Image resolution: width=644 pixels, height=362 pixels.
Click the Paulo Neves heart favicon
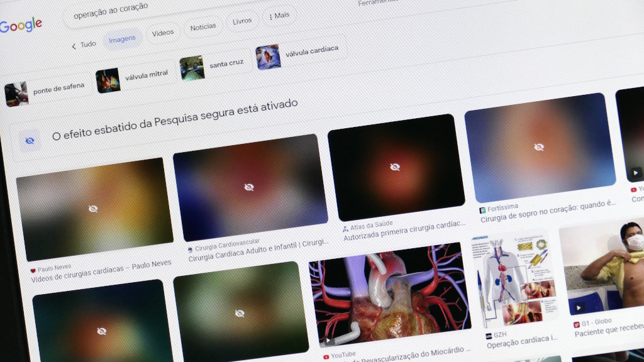33,271
